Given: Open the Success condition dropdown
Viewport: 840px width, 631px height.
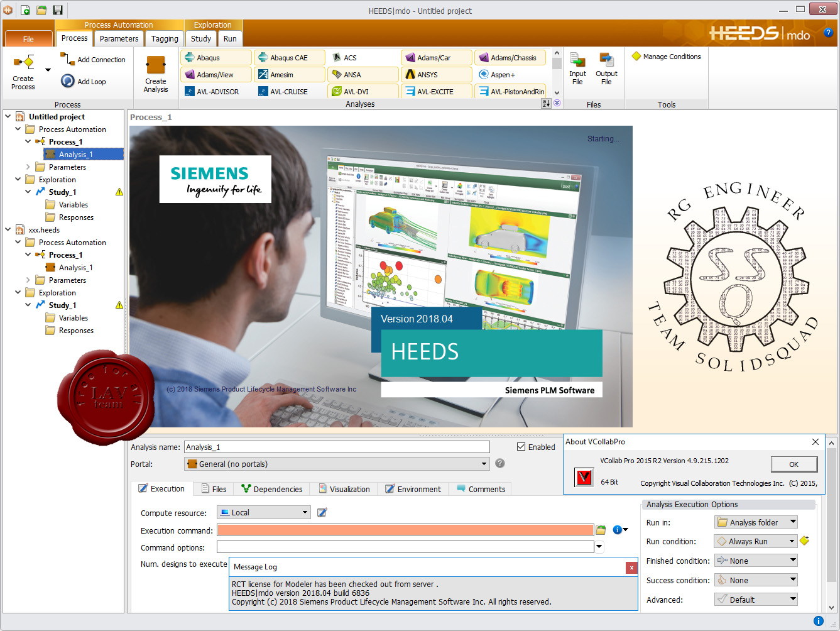Looking at the screenshot, I should (756, 580).
